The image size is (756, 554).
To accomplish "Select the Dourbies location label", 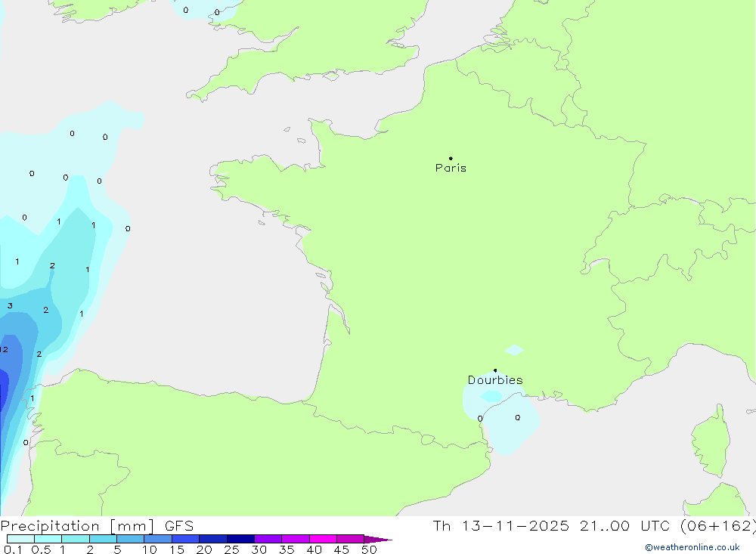I will click(495, 380).
